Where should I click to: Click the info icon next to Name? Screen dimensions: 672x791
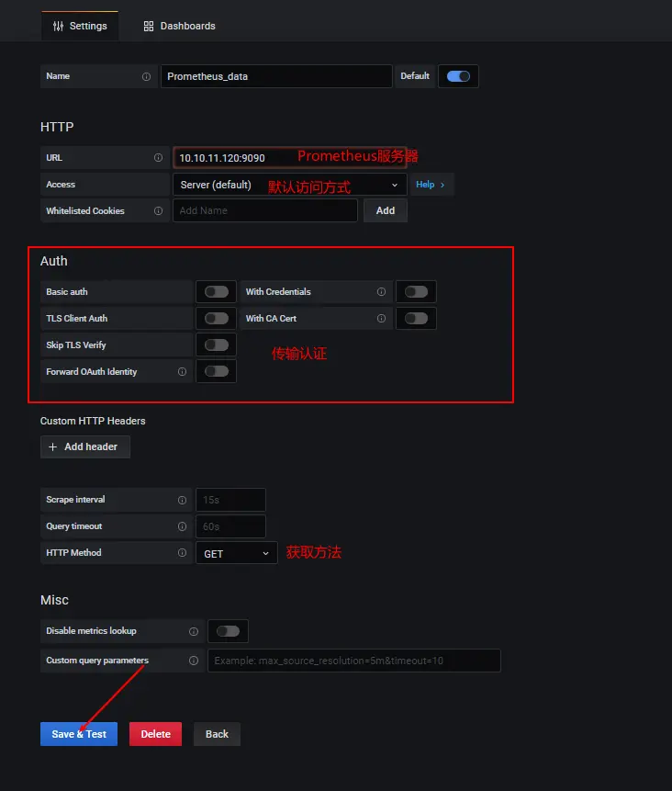click(x=146, y=76)
